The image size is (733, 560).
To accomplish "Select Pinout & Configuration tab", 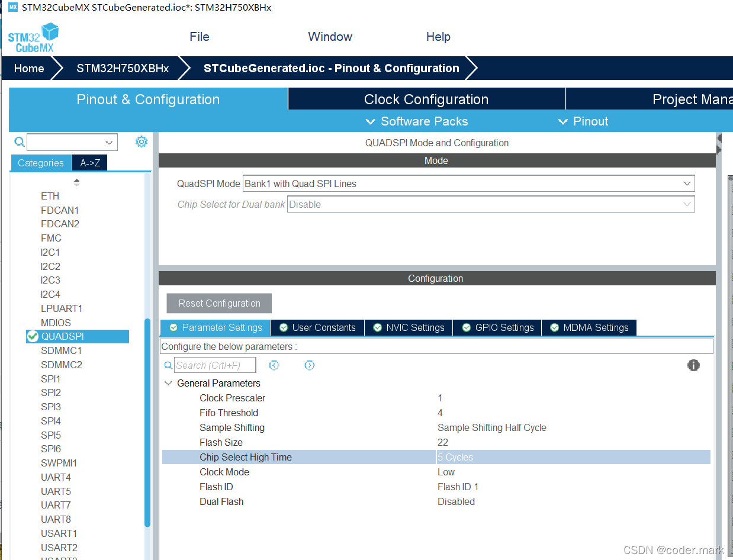I will point(148,99).
